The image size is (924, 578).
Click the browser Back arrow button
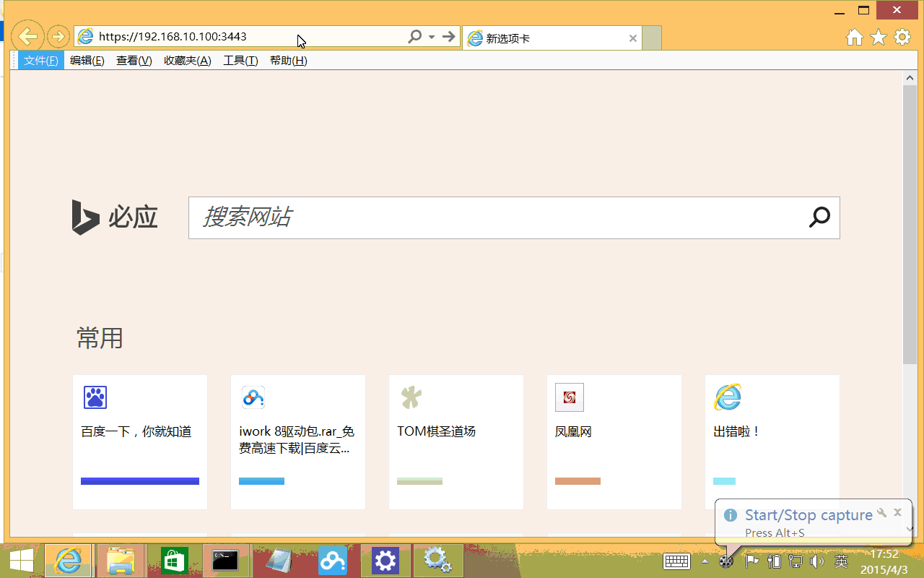(x=27, y=36)
